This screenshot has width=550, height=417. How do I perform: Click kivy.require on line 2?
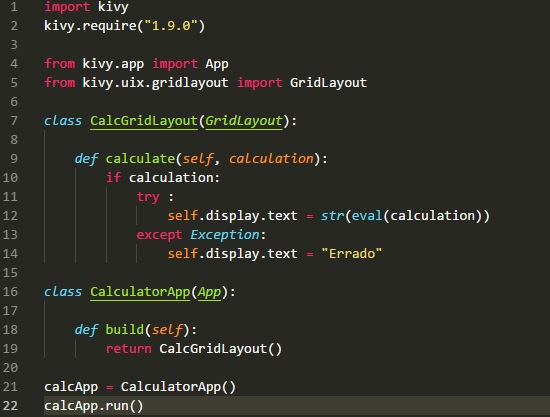[x=90, y=26]
